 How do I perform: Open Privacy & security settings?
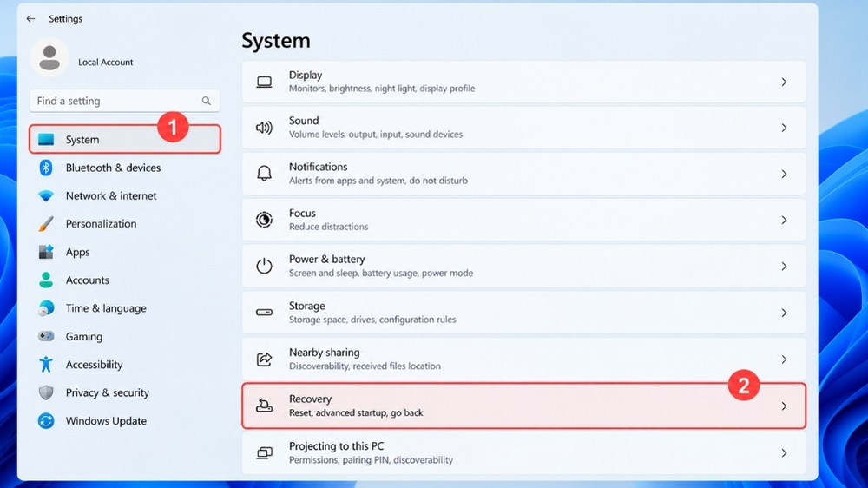(125, 392)
